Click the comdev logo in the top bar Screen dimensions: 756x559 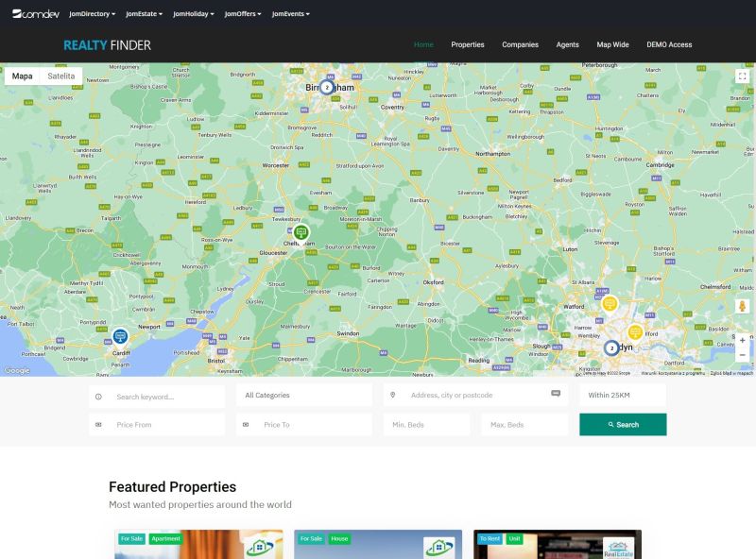pos(34,13)
